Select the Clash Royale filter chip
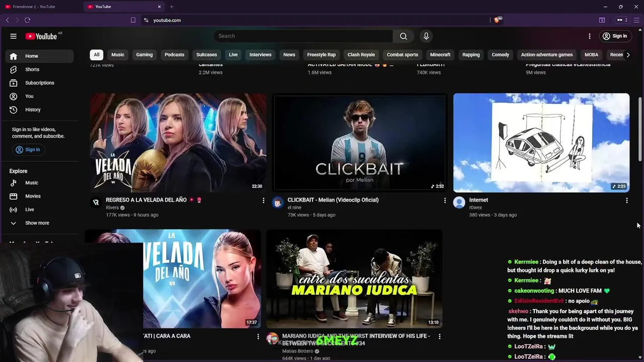644x362 pixels. point(361,55)
